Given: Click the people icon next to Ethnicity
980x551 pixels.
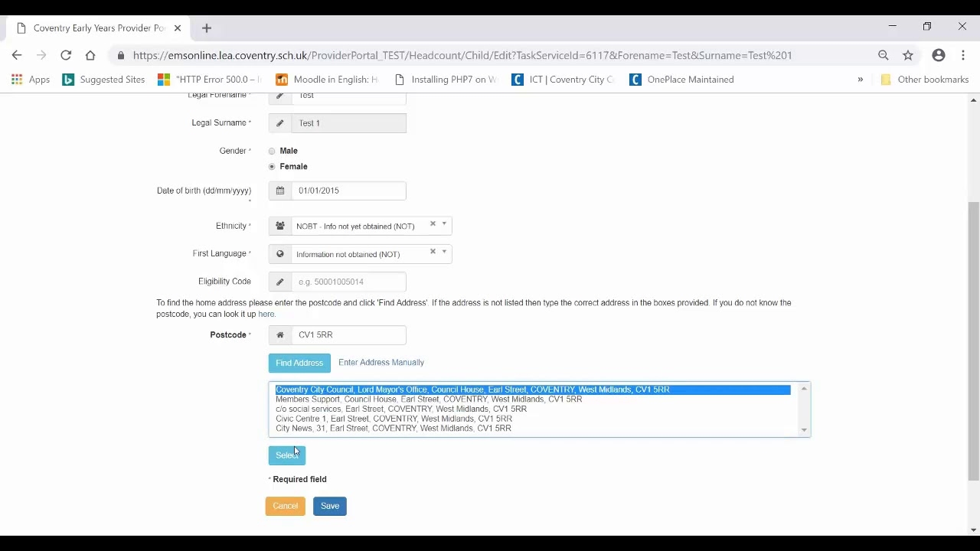Looking at the screenshot, I should (279, 226).
